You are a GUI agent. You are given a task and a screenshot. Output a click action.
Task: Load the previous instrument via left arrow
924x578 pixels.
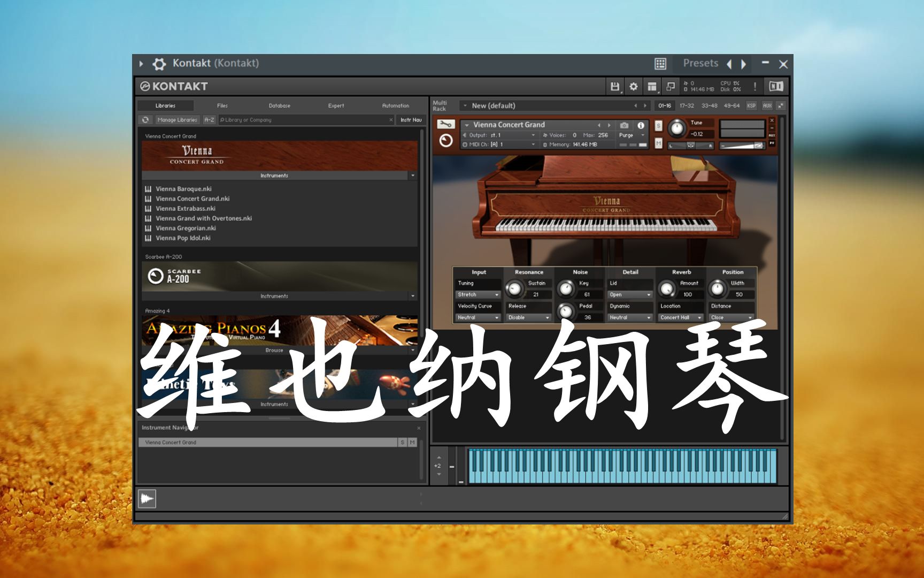tap(599, 125)
